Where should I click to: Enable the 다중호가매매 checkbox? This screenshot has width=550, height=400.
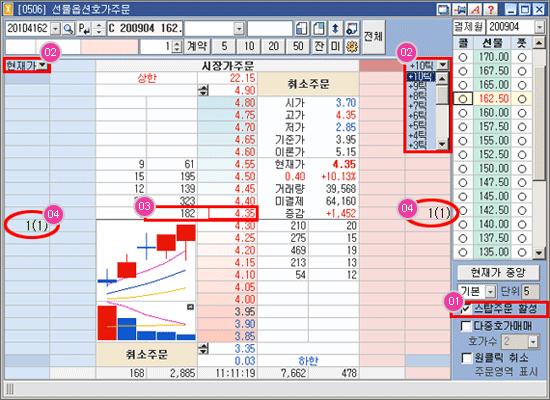point(466,326)
